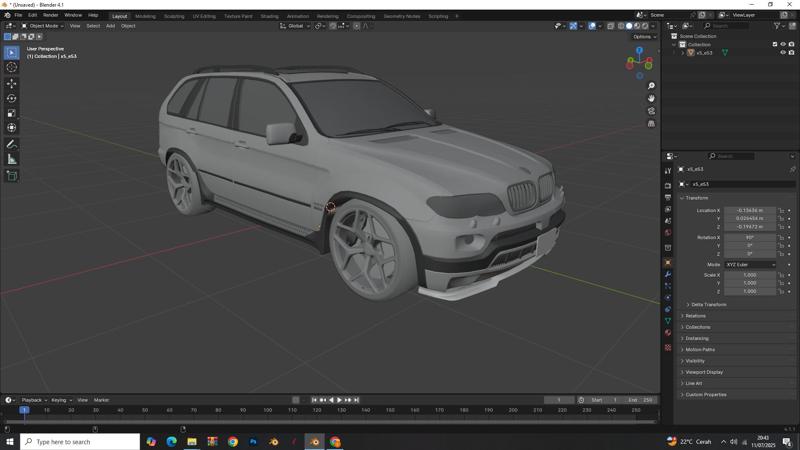Open the Tool properties tab
800x450 pixels.
click(x=668, y=171)
